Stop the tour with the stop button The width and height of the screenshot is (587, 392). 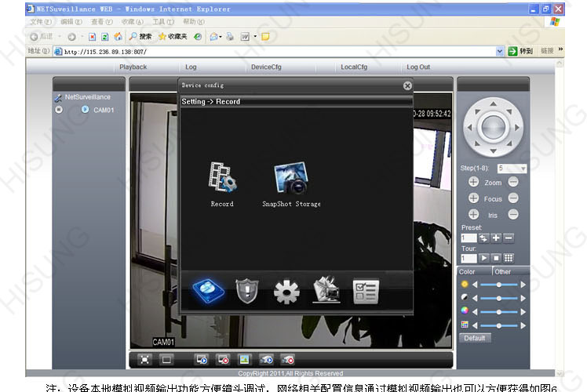point(496,258)
